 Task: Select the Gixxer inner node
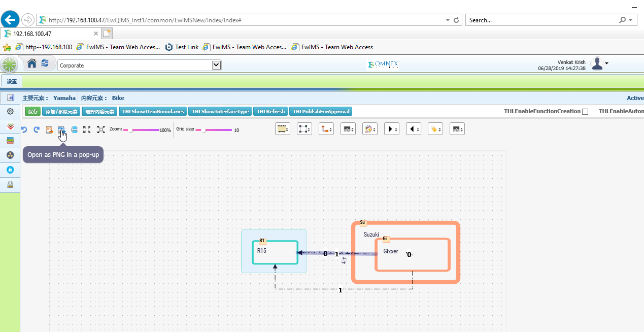pyautogui.click(x=413, y=255)
